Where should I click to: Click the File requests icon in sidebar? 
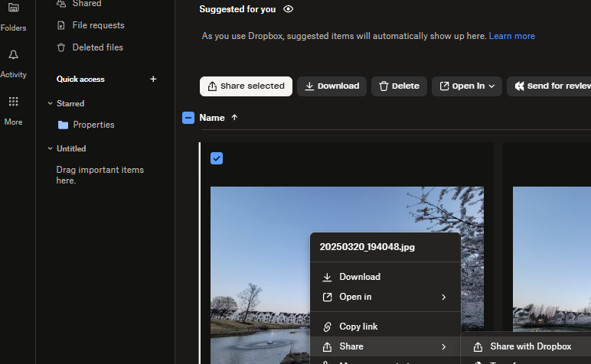pyautogui.click(x=61, y=25)
